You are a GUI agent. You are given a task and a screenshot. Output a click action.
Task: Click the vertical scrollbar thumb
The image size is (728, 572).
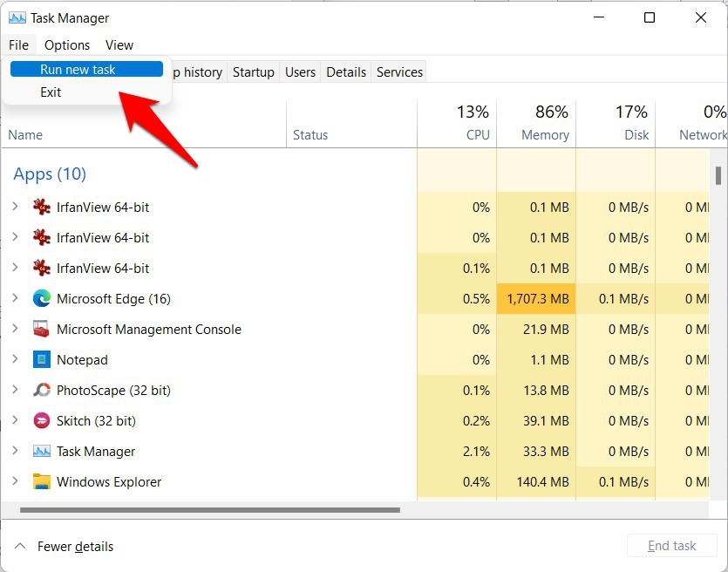(x=718, y=175)
